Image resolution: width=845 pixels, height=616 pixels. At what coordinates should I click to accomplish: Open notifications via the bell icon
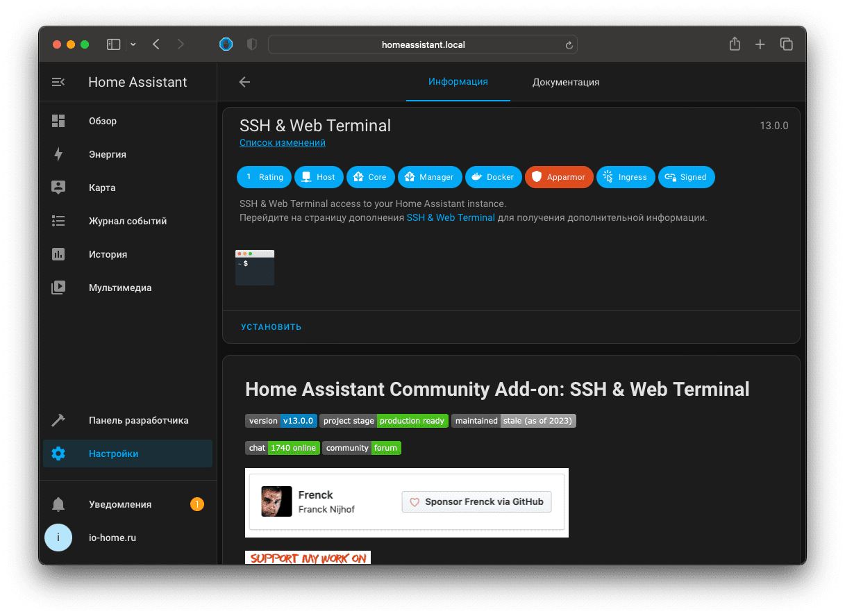click(58, 504)
